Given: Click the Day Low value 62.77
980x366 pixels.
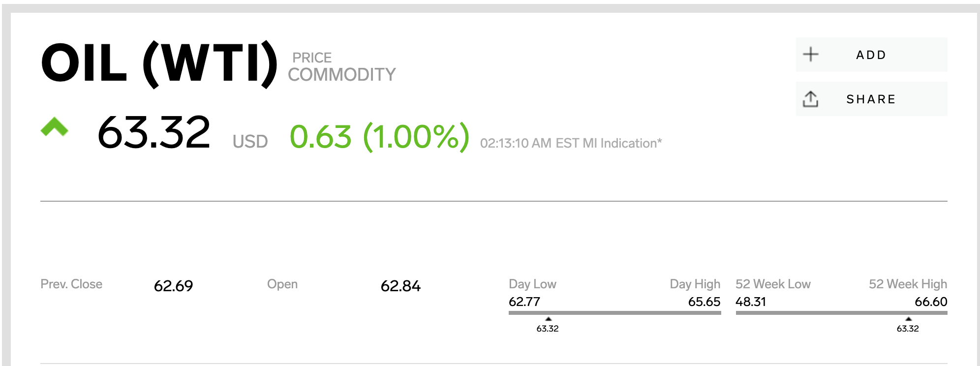Looking at the screenshot, I should pyautogui.click(x=524, y=302).
